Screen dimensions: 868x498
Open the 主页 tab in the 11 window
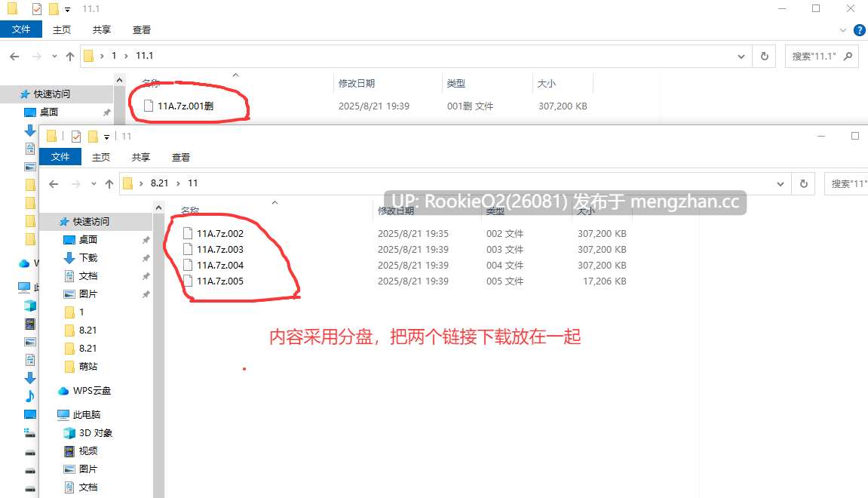pyautogui.click(x=101, y=157)
